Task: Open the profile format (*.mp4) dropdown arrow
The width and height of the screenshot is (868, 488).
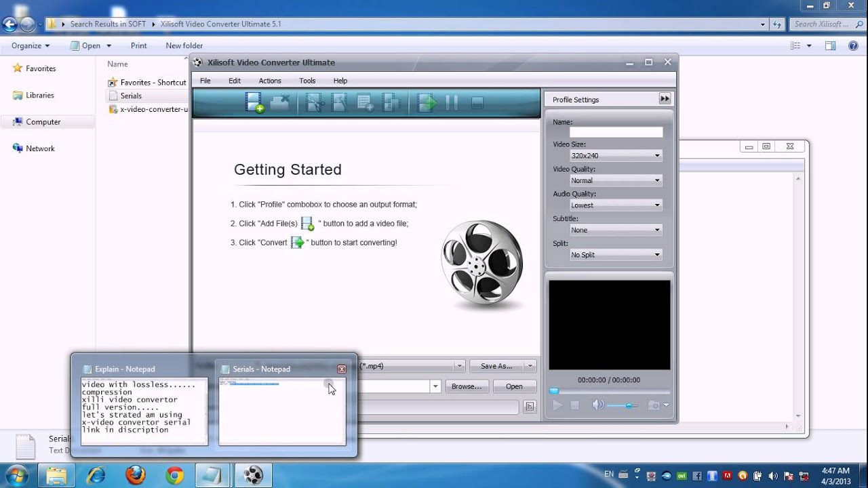Action: pyautogui.click(x=459, y=366)
